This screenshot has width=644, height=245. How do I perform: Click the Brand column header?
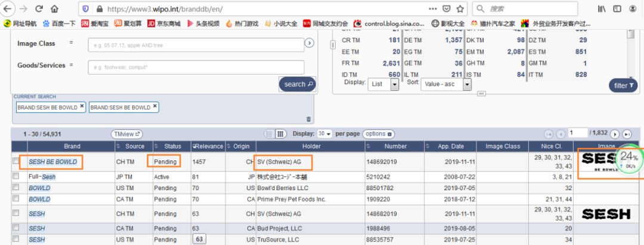coord(72,146)
